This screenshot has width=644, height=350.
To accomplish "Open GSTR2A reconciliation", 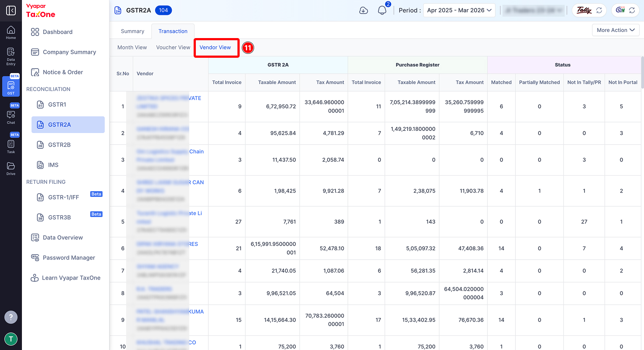I will point(68,125).
